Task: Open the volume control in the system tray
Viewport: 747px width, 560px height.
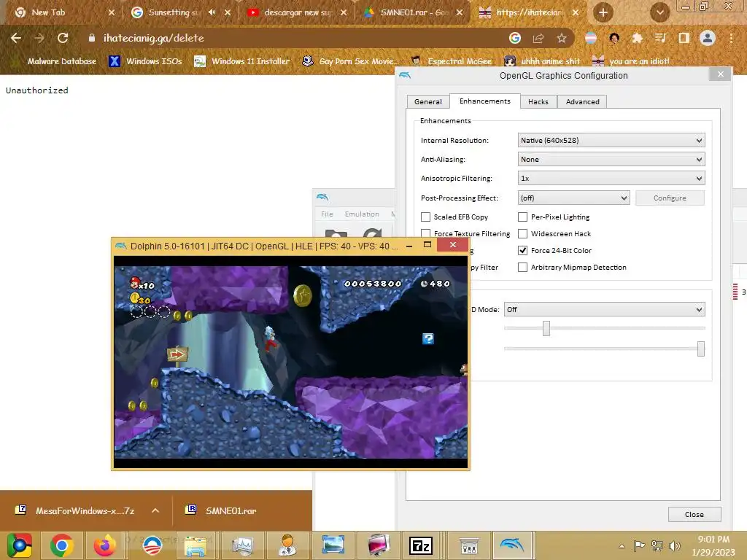Action: click(674, 545)
